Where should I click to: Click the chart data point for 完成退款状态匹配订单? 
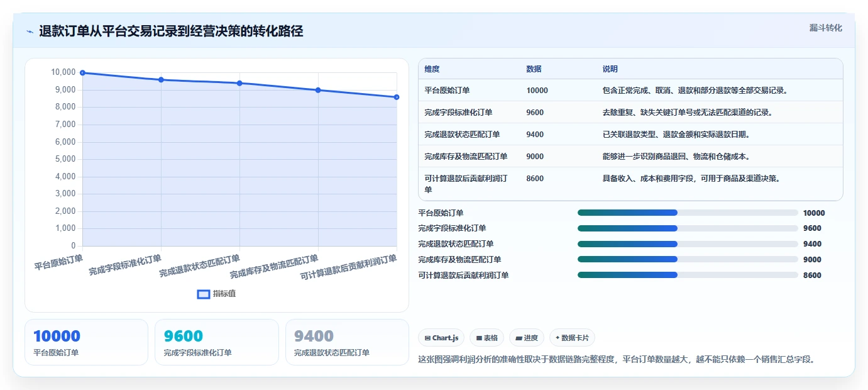(239, 83)
